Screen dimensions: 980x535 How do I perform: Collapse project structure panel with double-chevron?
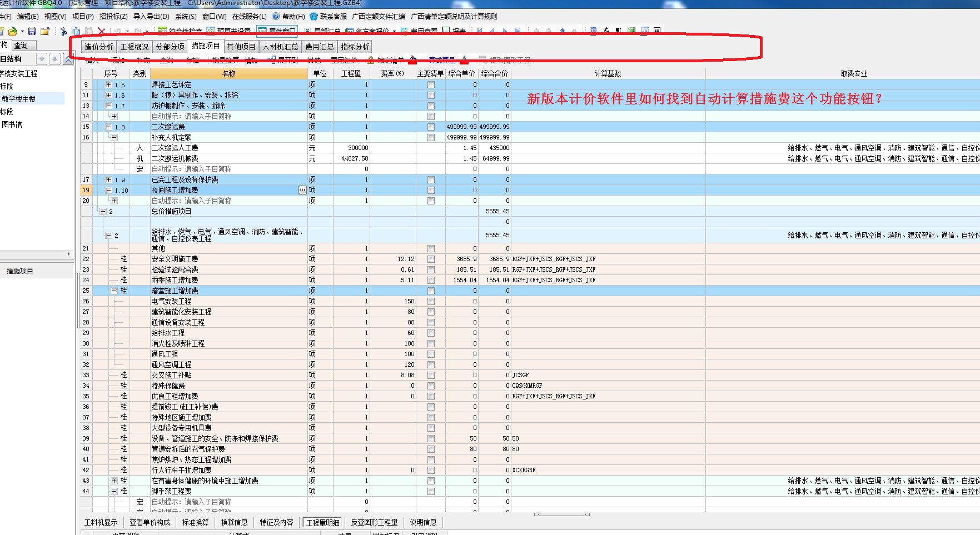[x=68, y=59]
